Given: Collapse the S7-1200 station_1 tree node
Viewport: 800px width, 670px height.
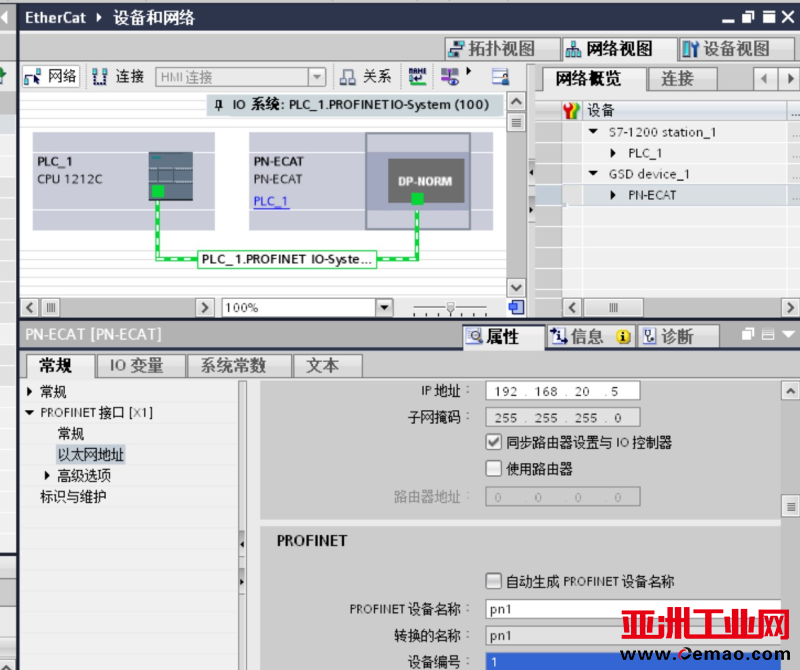Looking at the screenshot, I should (593, 132).
